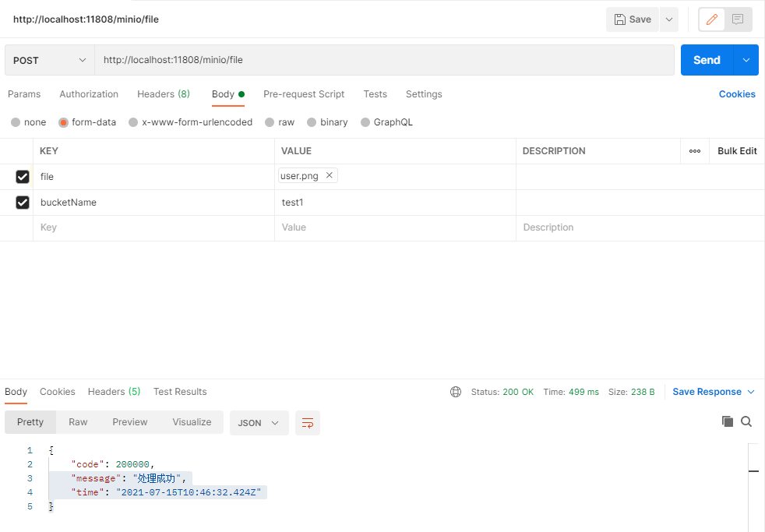Send the request
Viewport: 765px width, 532px height.
[706, 59]
